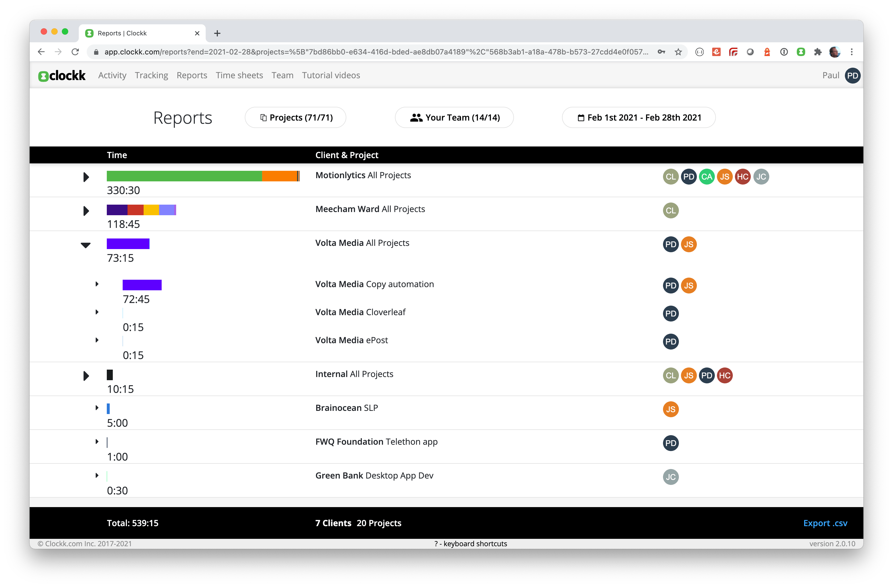The image size is (893, 588).
Task: Click the Time column header
Action: (x=117, y=155)
